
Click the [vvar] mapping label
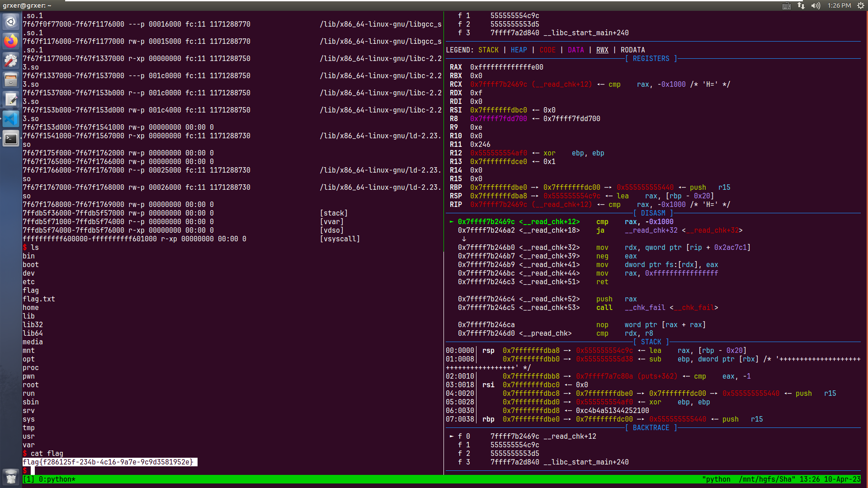tap(332, 222)
